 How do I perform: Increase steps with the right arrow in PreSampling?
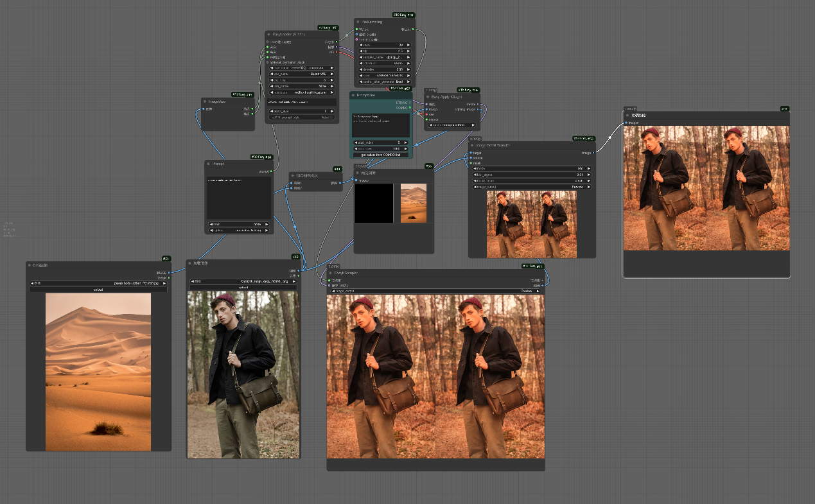tap(409, 45)
